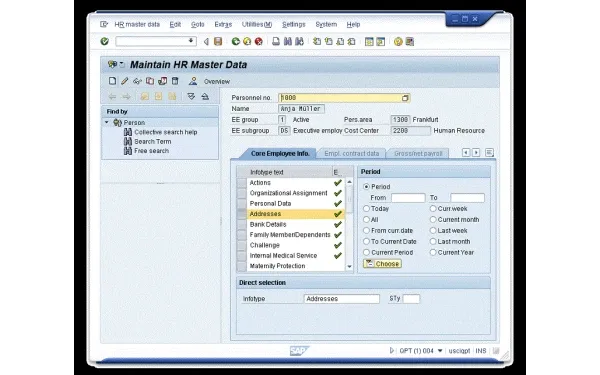The image size is (600, 375).
Task: Select Free search tree item
Action: (x=151, y=151)
